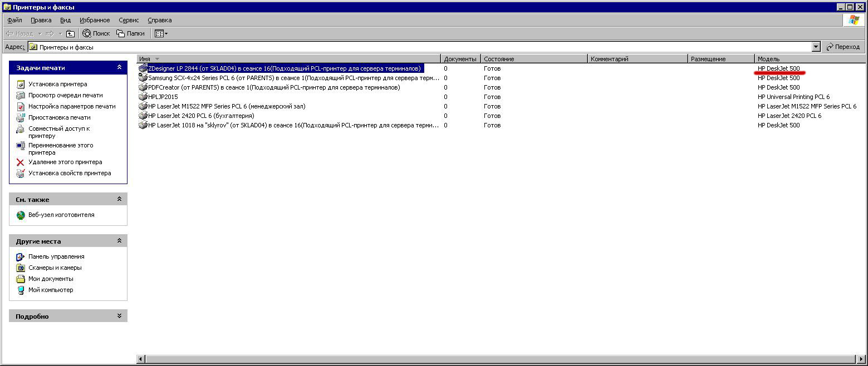
Task: Click Просмотр очереди печати link
Action: click(65, 95)
